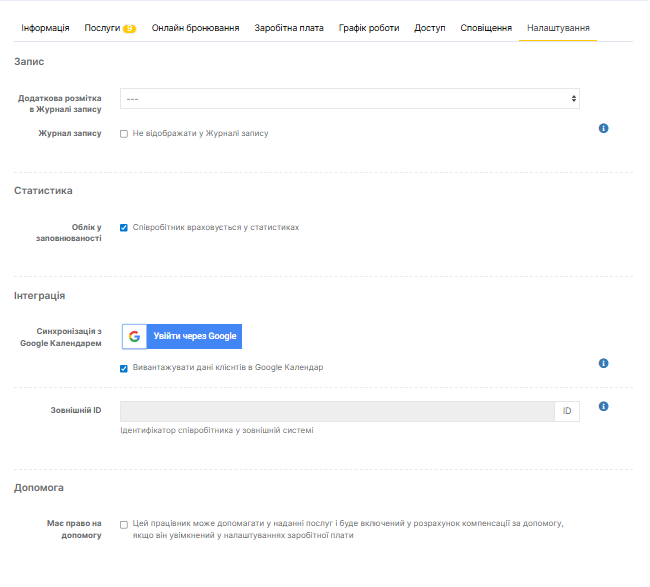Open the Сповіщення tab
Screen dimensions: 650x587
[486, 27]
